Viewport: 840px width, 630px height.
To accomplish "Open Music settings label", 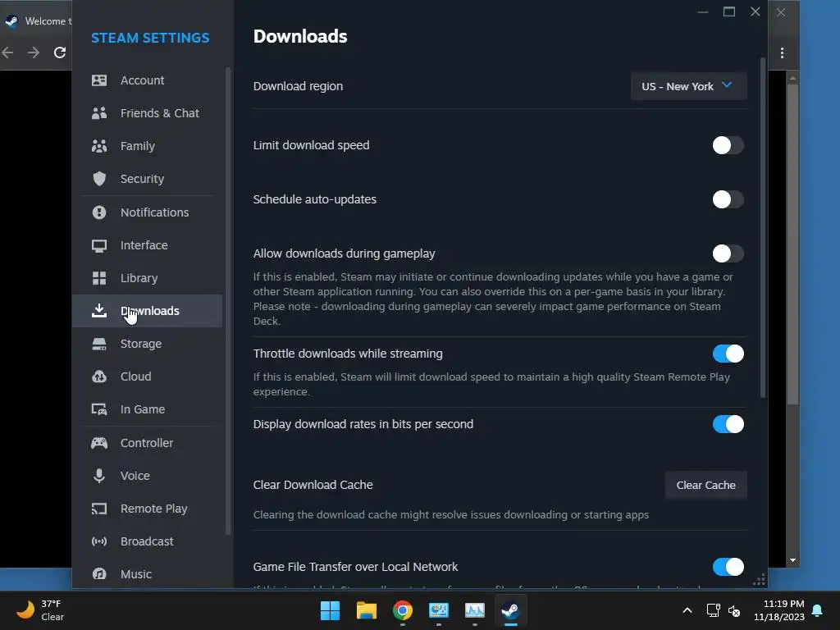I will (x=136, y=573).
